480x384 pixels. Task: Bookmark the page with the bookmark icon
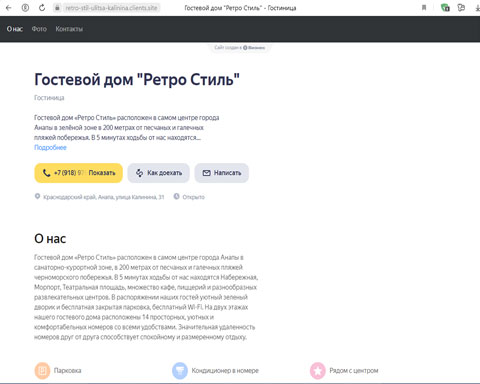tap(424, 8)
